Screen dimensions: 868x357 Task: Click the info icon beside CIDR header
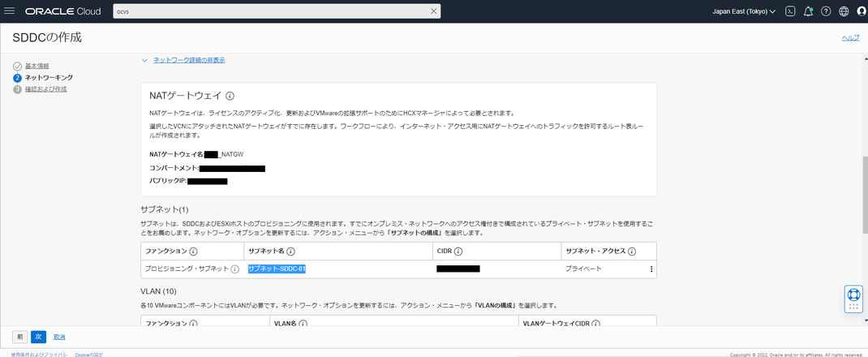[458, 251]
